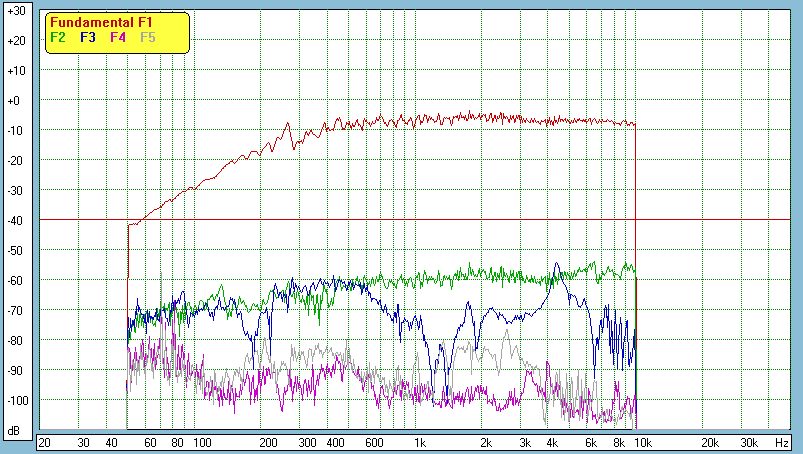
Task: Click the 6k frequency axis label
Action: click(x=591, y=443)
